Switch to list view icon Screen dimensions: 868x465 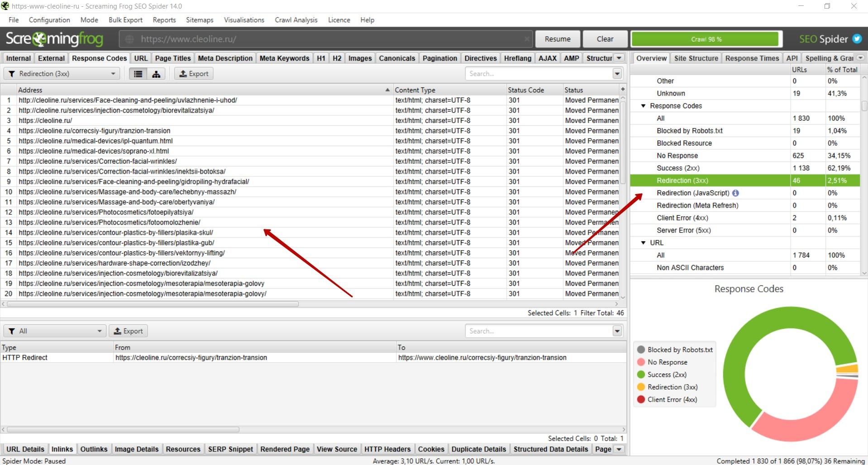click(x=138, y=74)
